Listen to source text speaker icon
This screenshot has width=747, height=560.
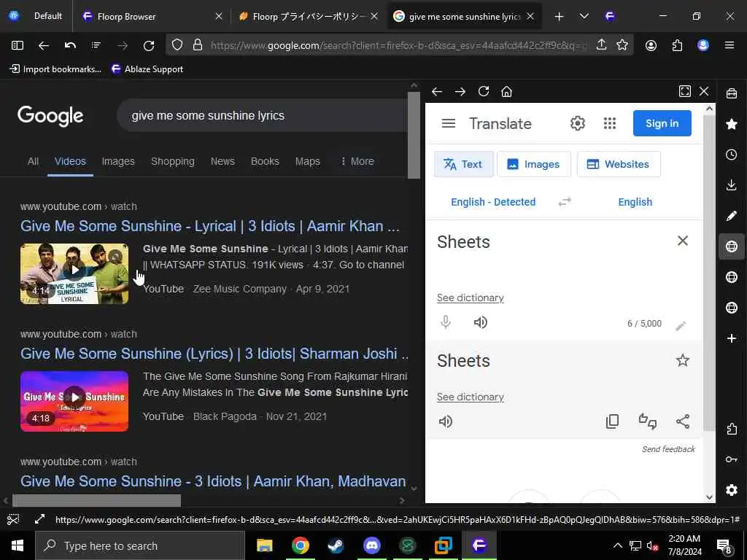[480, 323]
